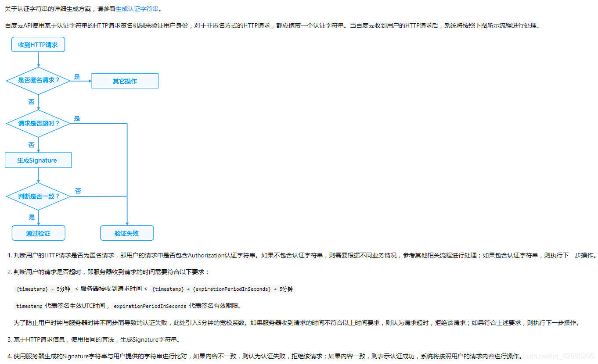Click the 其它操作 flowchart box

125,81
